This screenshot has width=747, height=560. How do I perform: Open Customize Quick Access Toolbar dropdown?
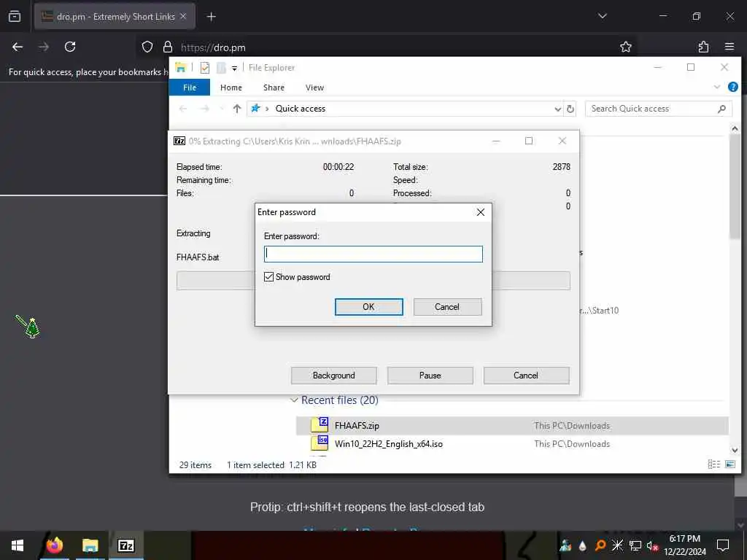[234, 68]
